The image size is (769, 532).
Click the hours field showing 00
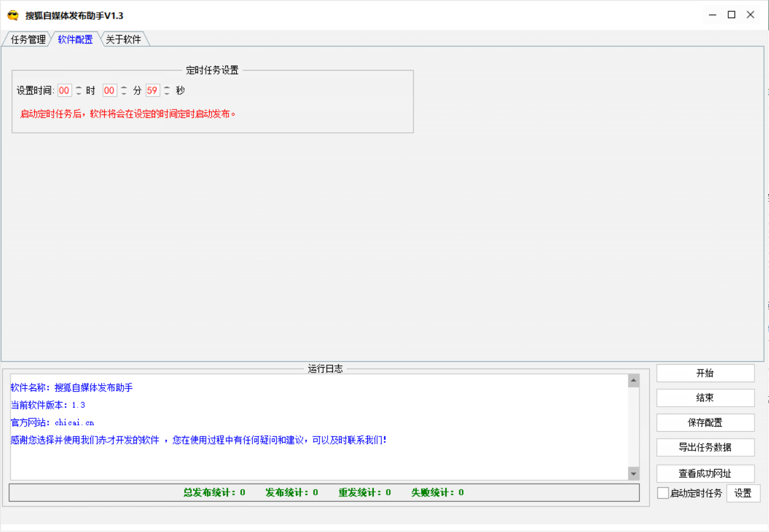[64, 90]
